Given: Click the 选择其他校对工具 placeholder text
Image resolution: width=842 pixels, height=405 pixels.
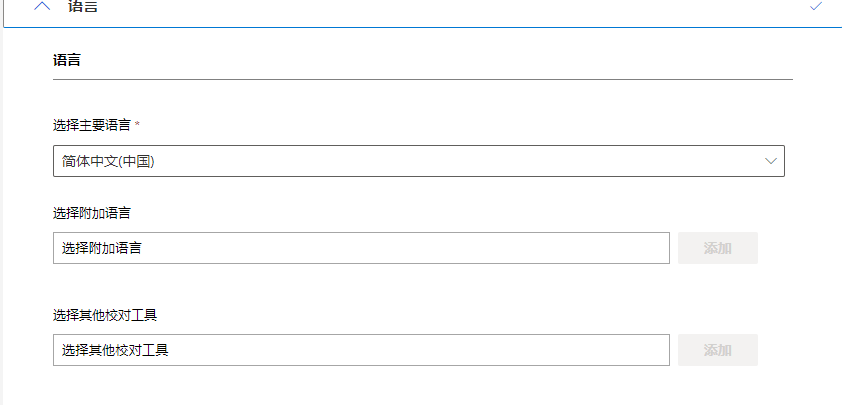Looking at the screenshot, I should 115,350.
